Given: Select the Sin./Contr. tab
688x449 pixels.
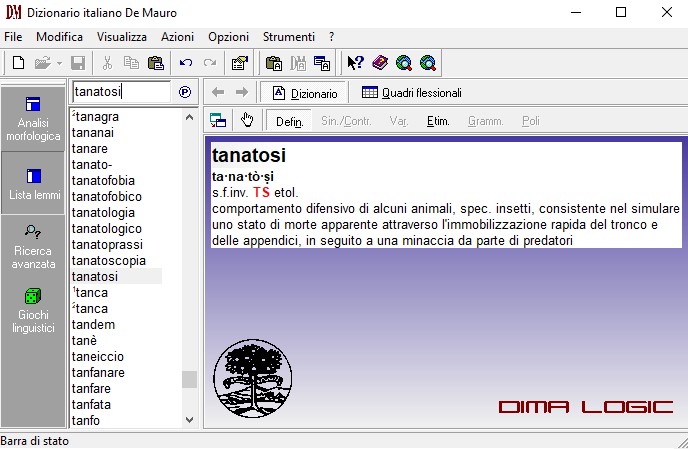Looking at the screenshot, I should pyautogui.click(x=346, y=121).
